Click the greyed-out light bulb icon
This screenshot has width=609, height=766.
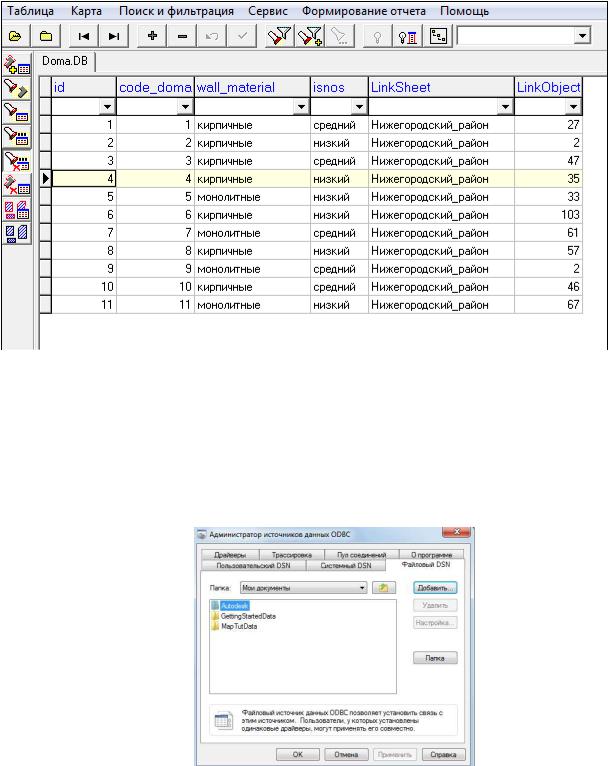click(377, 36)
